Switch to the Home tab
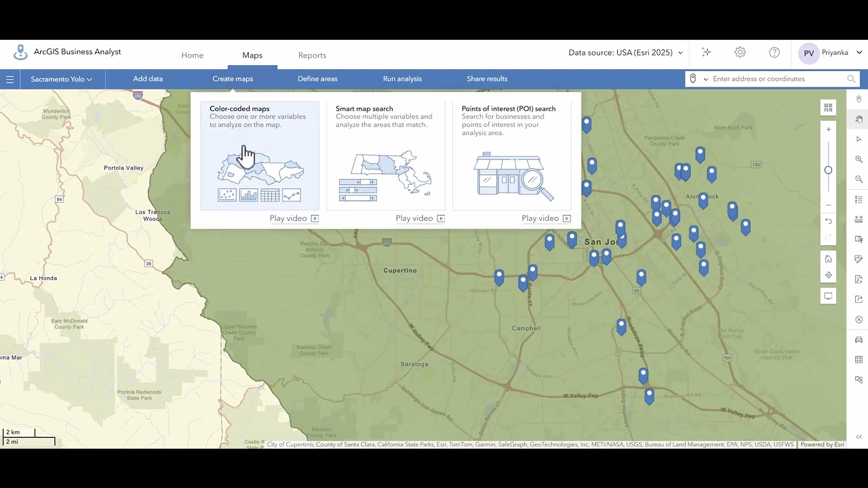 tap(193, 55)
